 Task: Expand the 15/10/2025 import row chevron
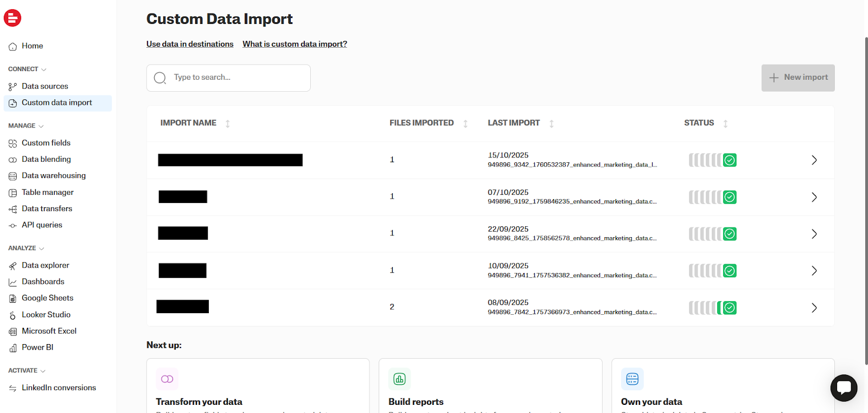[x=814, y=160]
